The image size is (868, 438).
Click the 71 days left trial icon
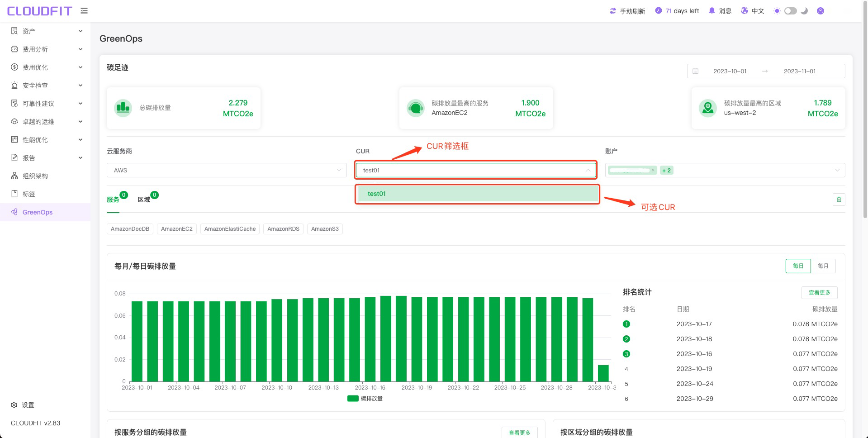[x=658, y=10]
